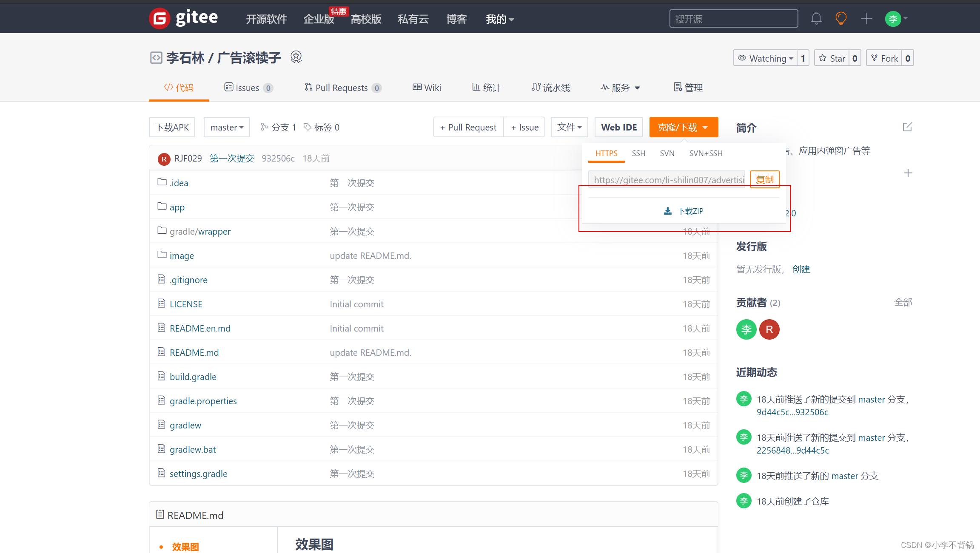This screenshot has width=980, height=553.
Task: Click the RJF029 committer avatar
Action: click(164, 159)
